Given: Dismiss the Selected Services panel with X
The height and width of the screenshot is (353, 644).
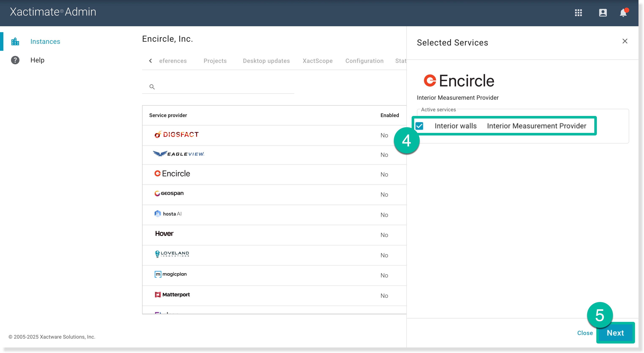Looking at the screenshot, I should pyautogui.click(x=625, y=41).
